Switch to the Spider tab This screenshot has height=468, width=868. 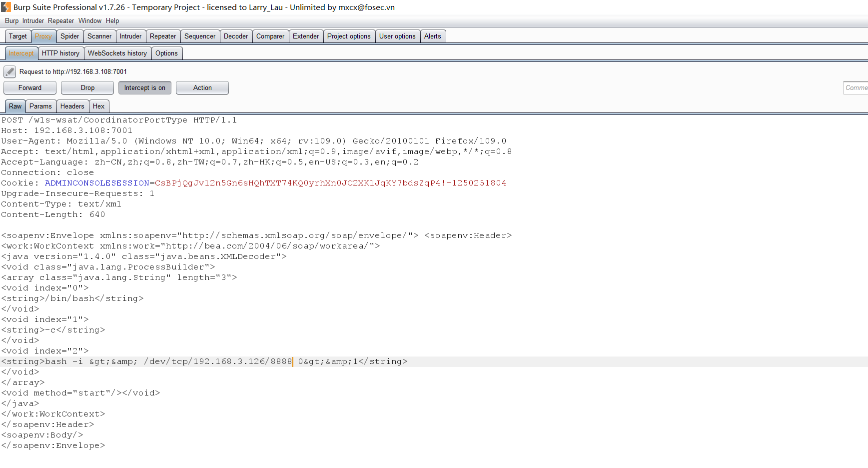point(70,36)
